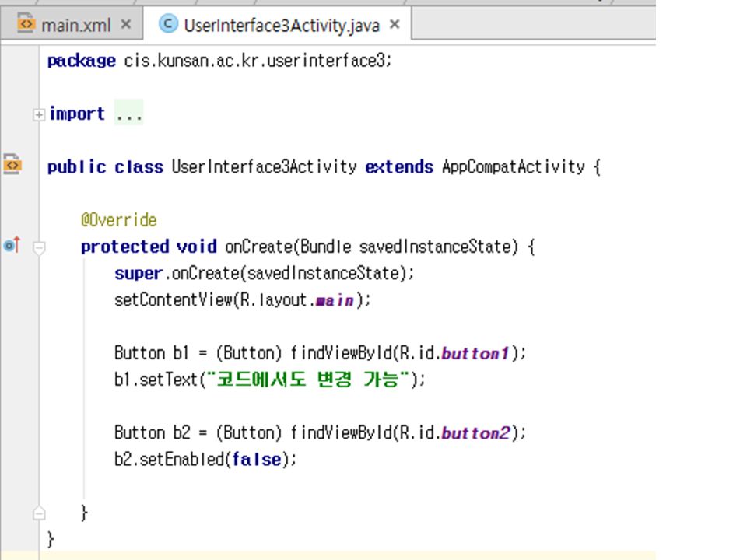Click the button2 resource ID reference
This screenshot has width=747, height=560.
475,432
